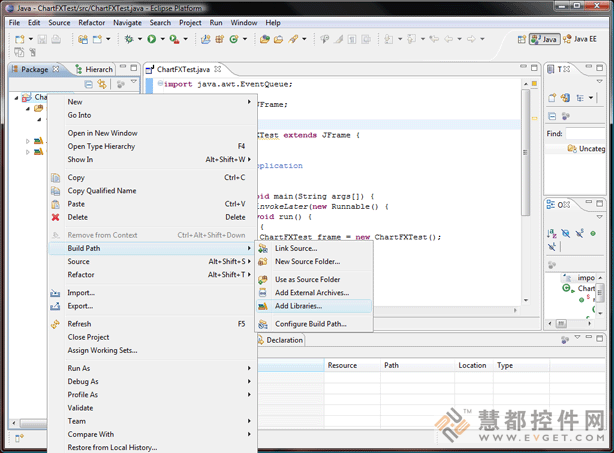Maximize the editor area
The width and height of the screenshot is (614, 453).
[534, 68]
